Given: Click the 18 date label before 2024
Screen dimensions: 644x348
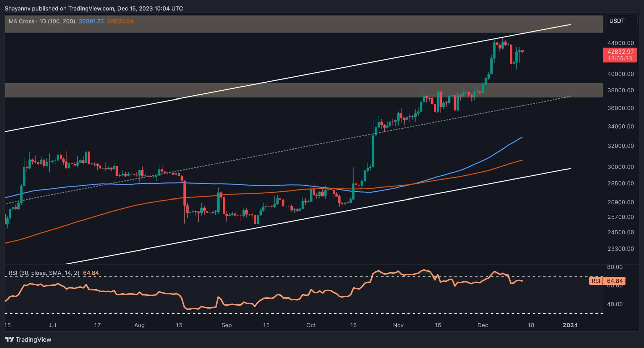Looking at the screenshot, I should pos(531,325).
